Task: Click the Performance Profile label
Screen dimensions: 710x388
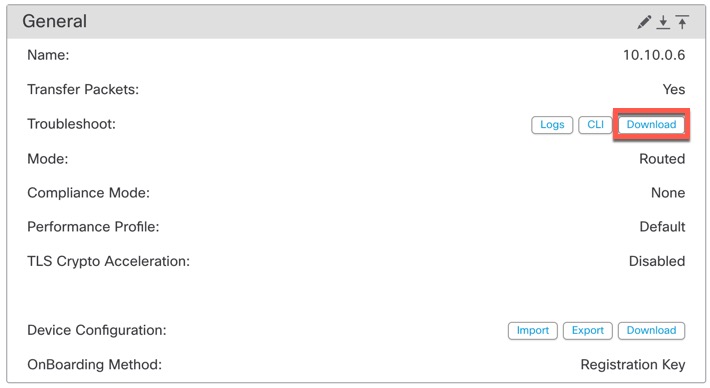Action: (x=93, y=227)
